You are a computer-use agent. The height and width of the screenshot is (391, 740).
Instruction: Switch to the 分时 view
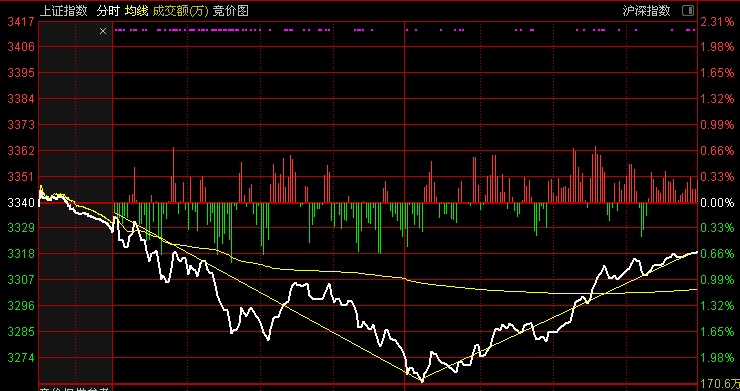[108, 11]
